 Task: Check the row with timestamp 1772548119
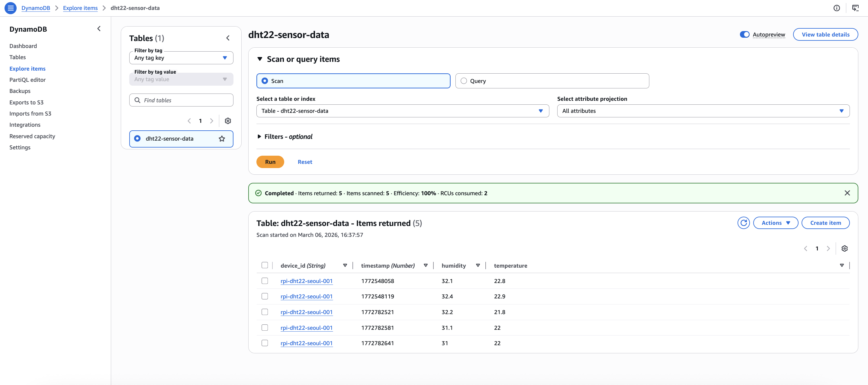[x=265, y=296]
